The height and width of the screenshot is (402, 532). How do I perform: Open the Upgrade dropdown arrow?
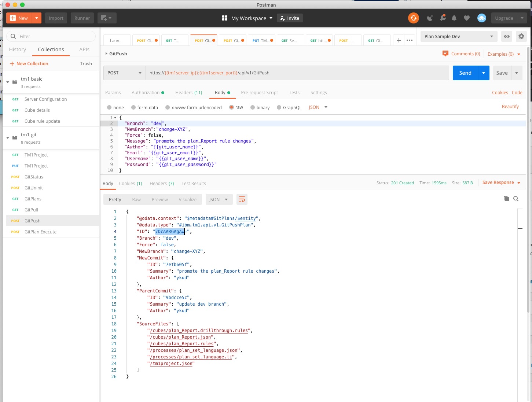click(x=522, y=18)
